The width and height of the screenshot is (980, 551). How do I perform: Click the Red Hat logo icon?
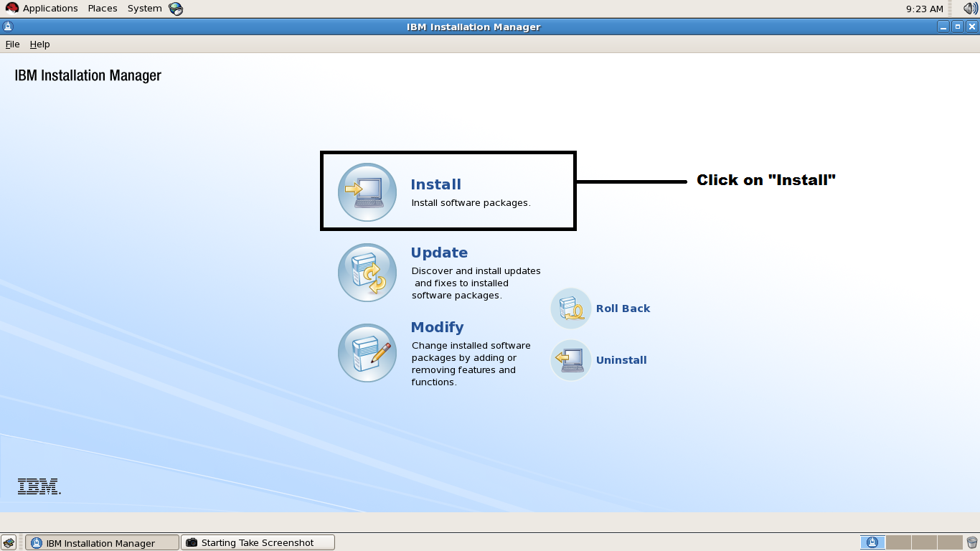tap(12, 9)
